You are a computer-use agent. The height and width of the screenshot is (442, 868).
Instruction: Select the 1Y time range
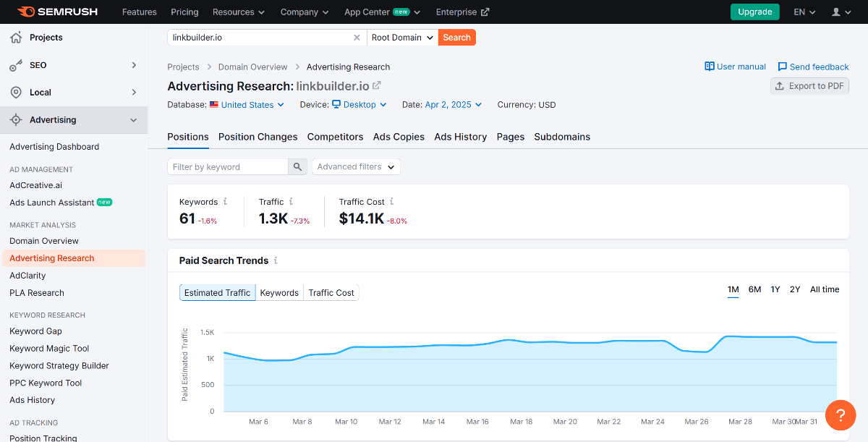tap(775, 289)
